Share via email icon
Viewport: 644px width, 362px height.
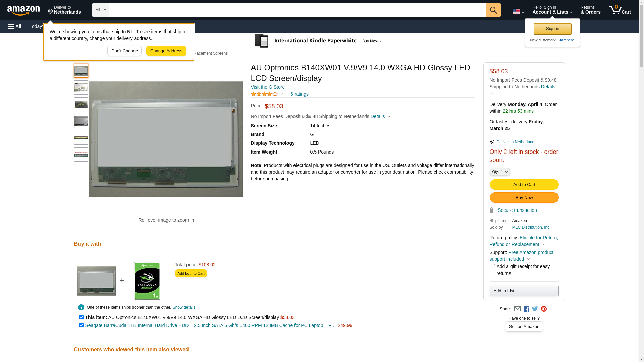[517, 309]
